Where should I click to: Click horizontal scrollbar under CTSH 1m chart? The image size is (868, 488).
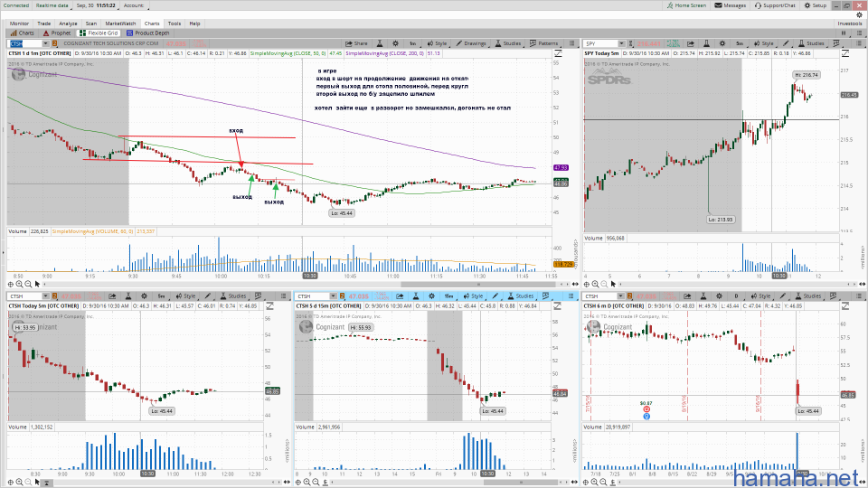coord(478,284)
